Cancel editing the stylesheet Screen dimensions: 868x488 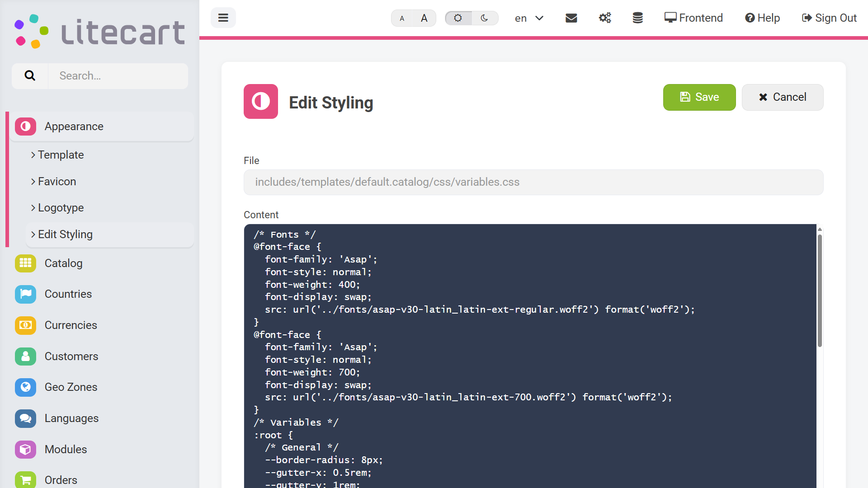(x=783, y=97)
